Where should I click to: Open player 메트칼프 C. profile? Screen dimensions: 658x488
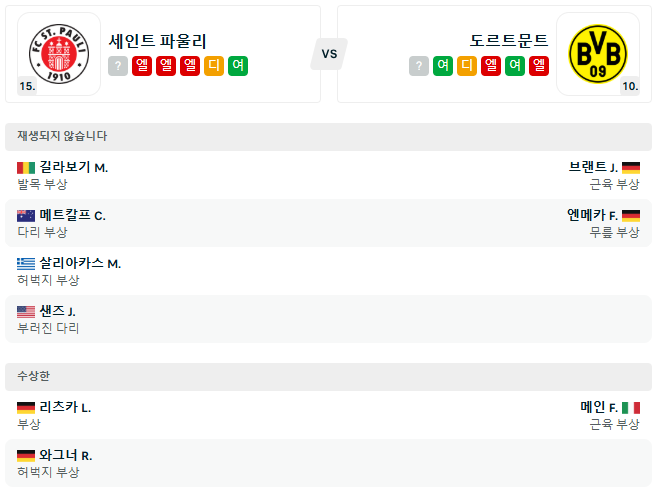click(72, 215)
